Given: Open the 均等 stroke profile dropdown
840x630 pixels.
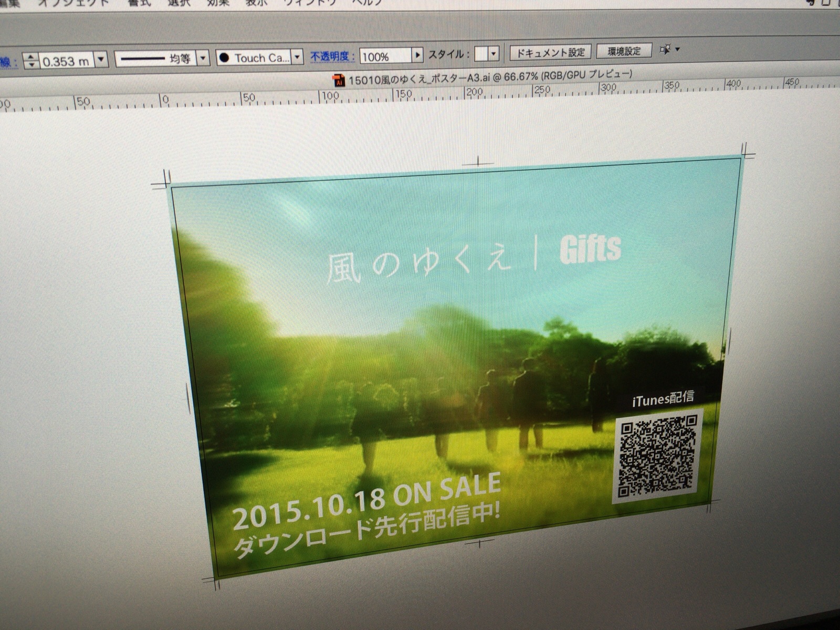Looking at the screenshot, I should pyautogui.click(x=203, y=58).
